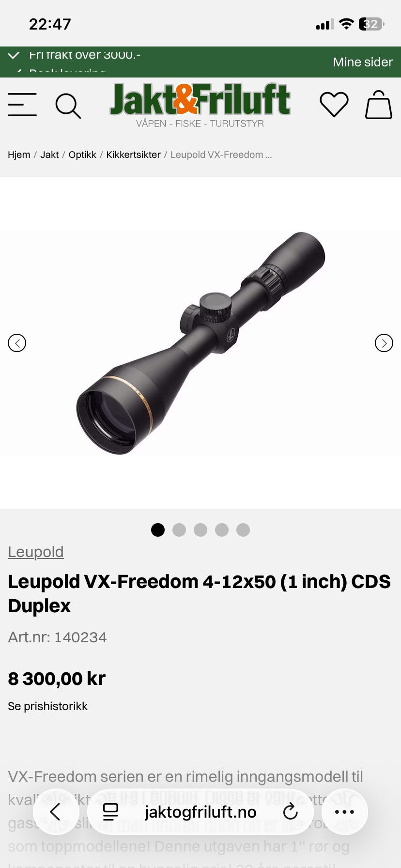The width and height of the screenshot is (401, 868).
Task: Show previous product image arrow
Action: point(17,343)
